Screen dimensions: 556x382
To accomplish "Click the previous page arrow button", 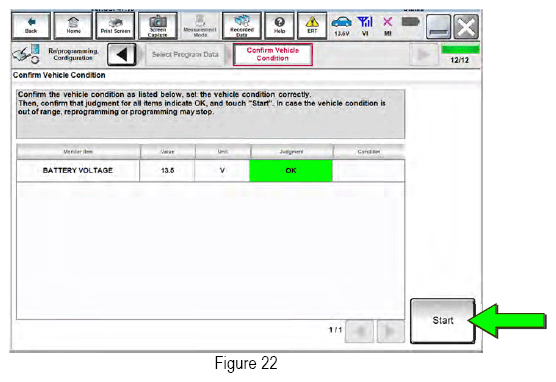I will [359, 332].
